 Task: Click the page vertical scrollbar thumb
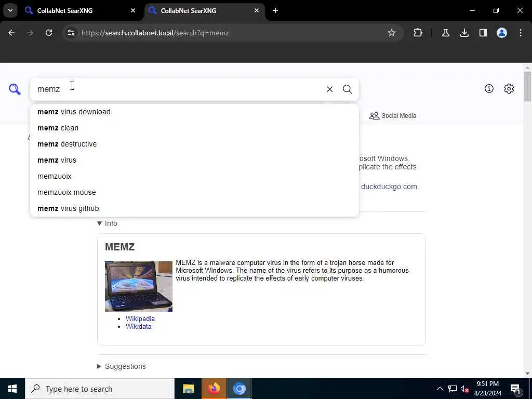[527, 87]
